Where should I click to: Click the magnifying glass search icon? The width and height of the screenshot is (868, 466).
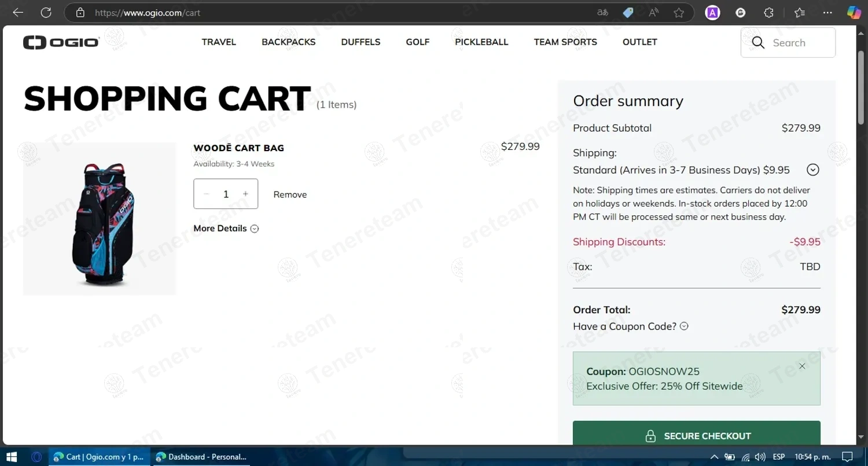point(758,42)
